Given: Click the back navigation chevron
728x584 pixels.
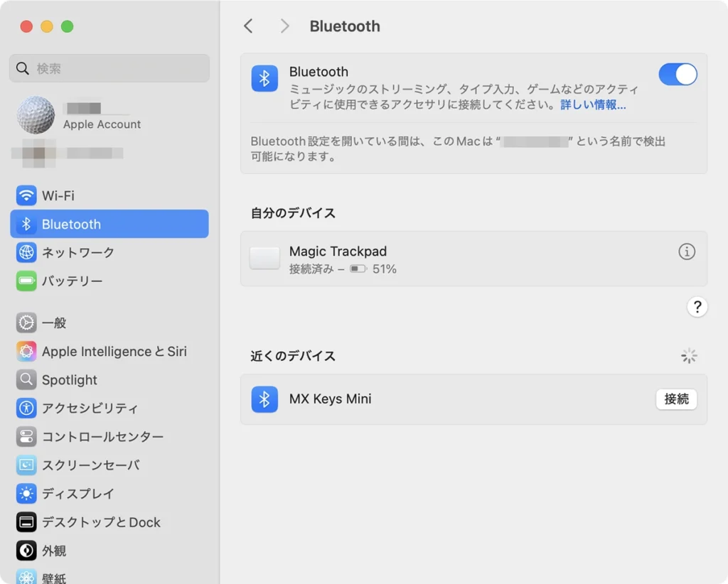Looking at the screenshot, I should coord(248,26).
